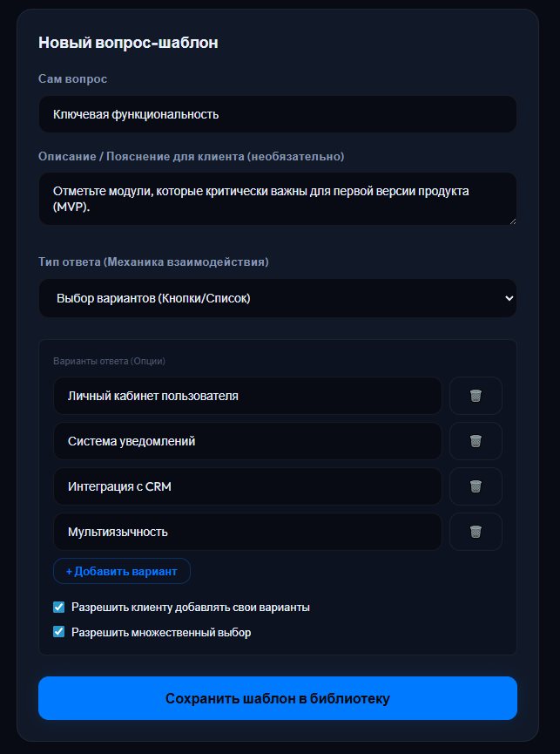Click the trash icon next to "Интеграция с CRM"
This screenshot has height=754, width=560.
pos(476,486)
